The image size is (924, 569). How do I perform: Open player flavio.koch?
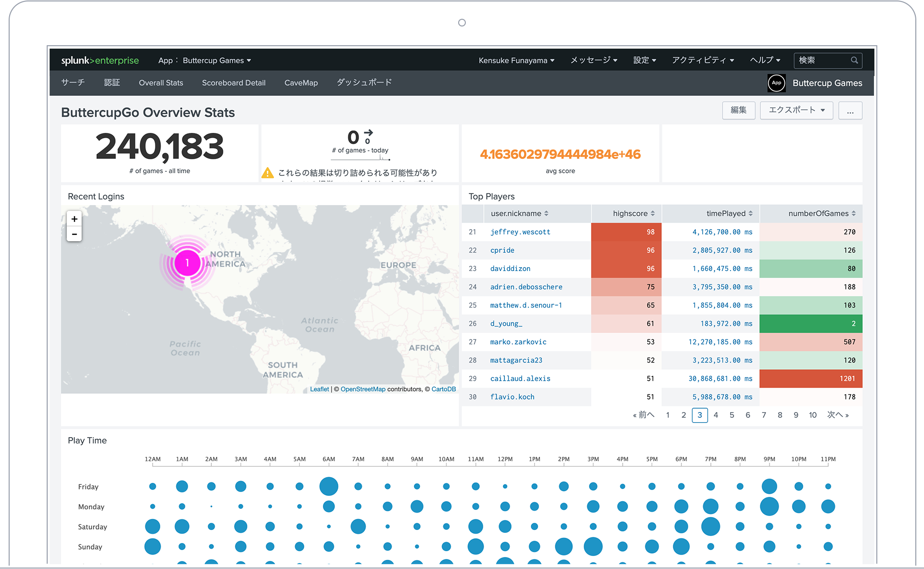tap(512, 397)
